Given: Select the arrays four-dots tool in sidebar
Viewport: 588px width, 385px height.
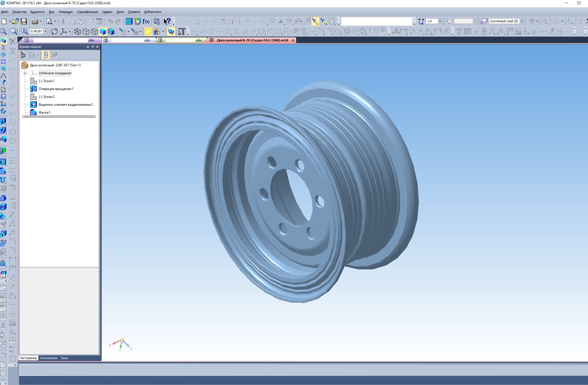Looking at the screenshot, I should [x=3, y=61].
